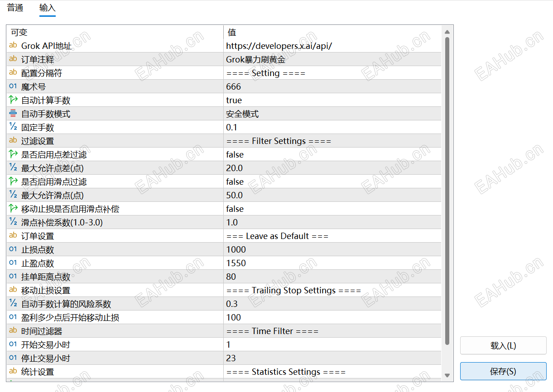
Task: Select the 开始交易小时 value 1
Action: pos(332,344)
